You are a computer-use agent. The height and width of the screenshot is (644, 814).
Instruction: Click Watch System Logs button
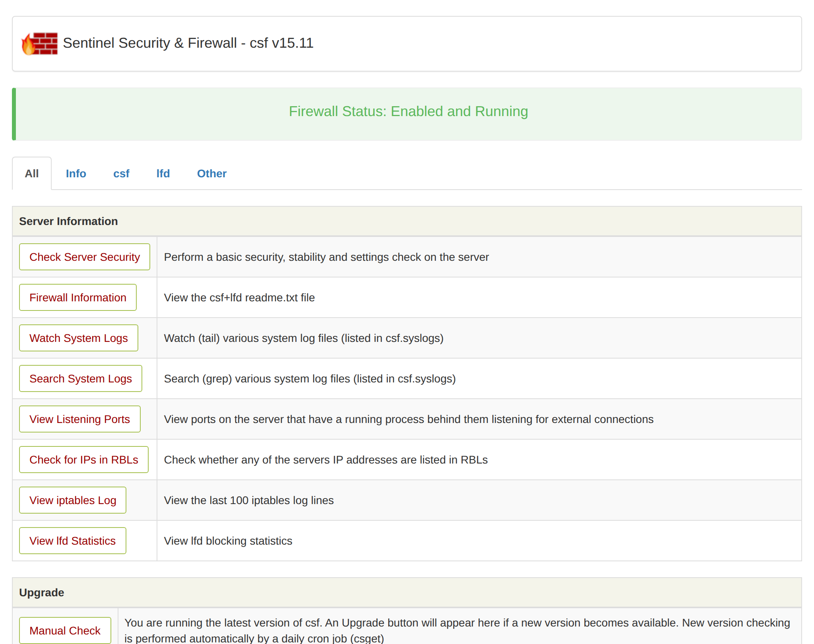[x=79, y=338]
